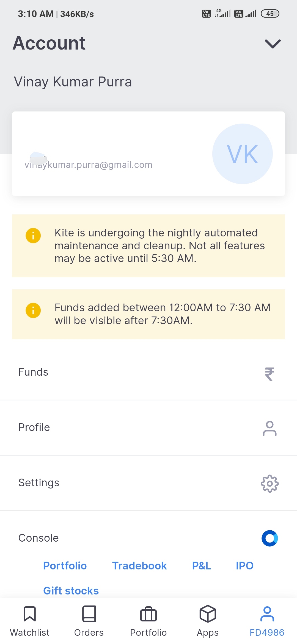Tap the info icon on funds notice
The width and height of the screenshot is (297, 644).
33,310
